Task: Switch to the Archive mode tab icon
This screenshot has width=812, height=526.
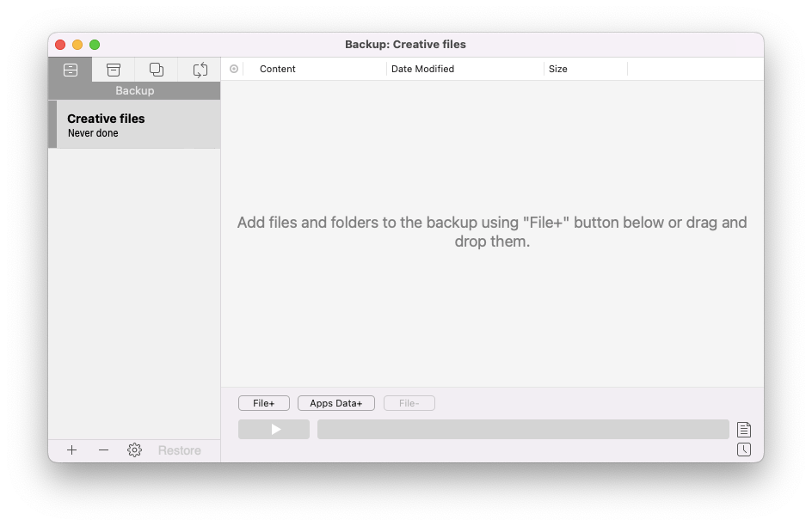Action: coord(114,70)
